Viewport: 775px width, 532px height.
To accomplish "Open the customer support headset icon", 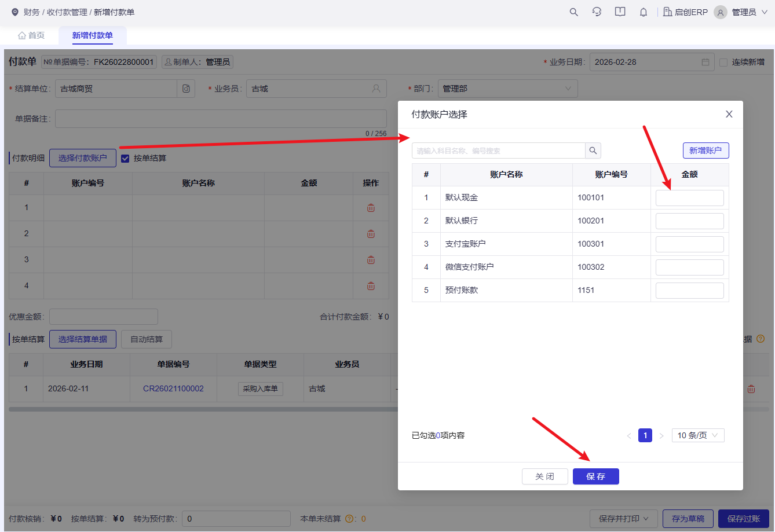I will 597,12.
